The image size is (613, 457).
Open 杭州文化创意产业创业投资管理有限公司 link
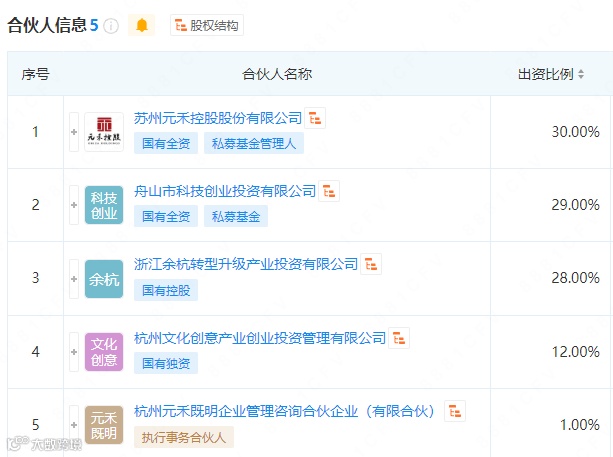click(x=260, y=338)
